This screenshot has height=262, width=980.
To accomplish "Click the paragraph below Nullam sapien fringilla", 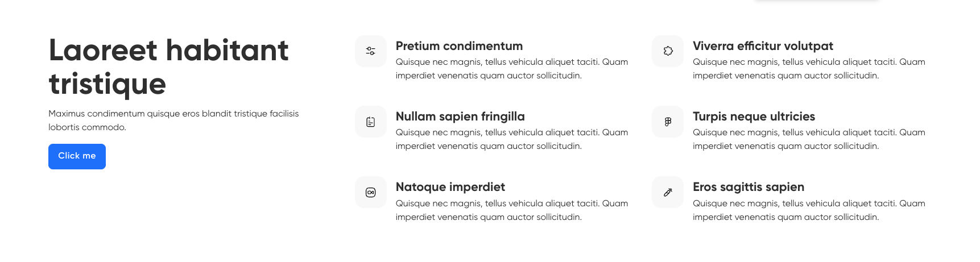I will click(x=511, y=139).
